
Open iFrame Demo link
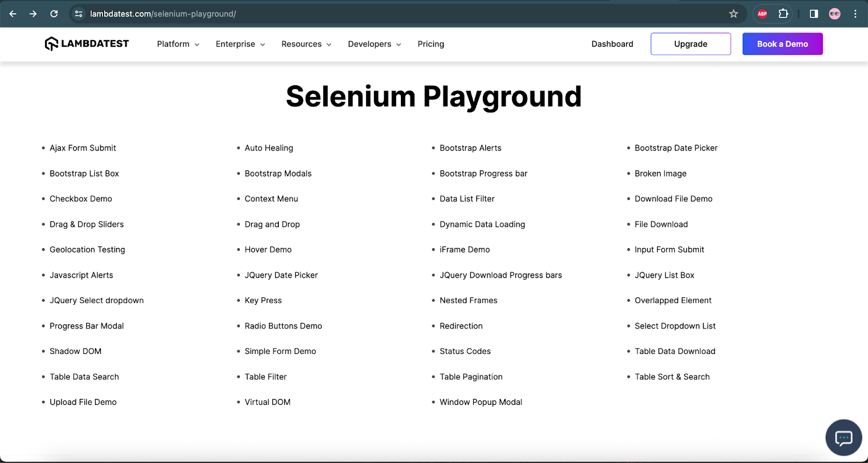pos(464,250)
